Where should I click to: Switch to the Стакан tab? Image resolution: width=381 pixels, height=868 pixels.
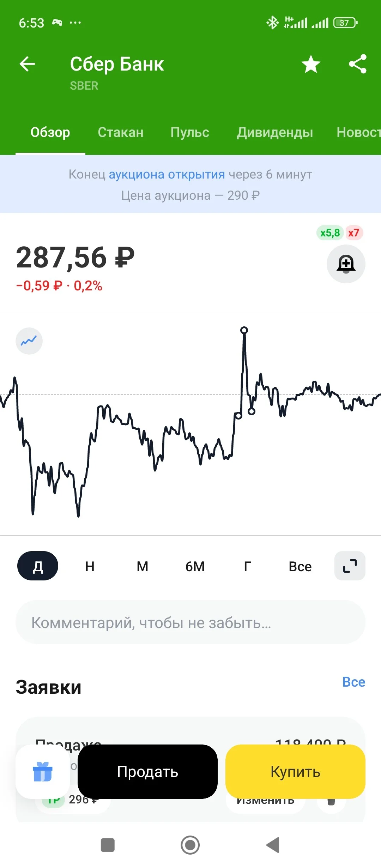(x=121, y=132)
